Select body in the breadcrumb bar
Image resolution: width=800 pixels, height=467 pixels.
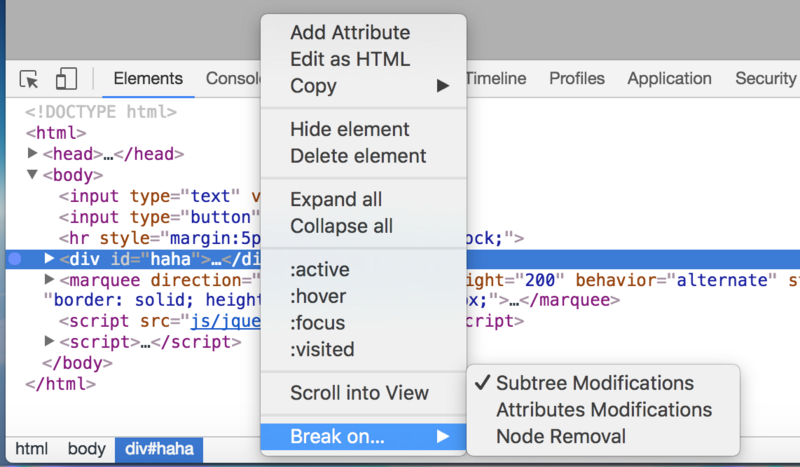coord(87,450)
